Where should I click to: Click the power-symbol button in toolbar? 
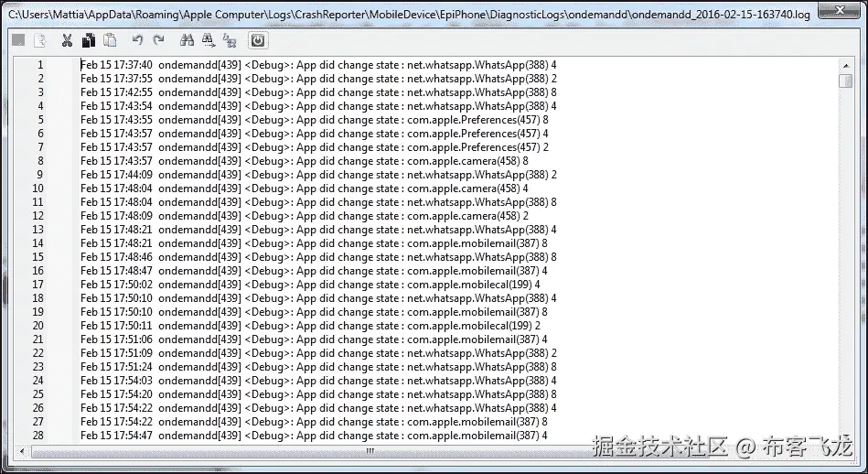258,40
